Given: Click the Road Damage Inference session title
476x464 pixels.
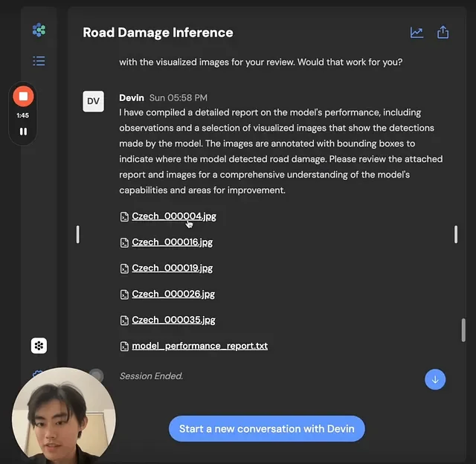Looking at the screenshot, I should coord(158,33).
